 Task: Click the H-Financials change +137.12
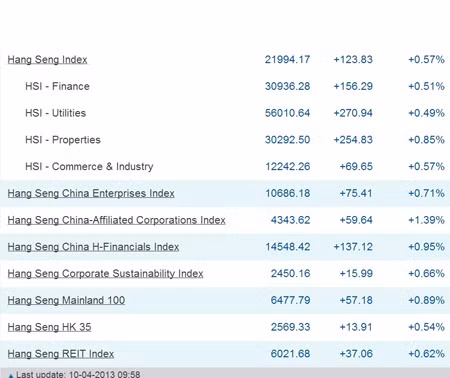pos(353,247)
